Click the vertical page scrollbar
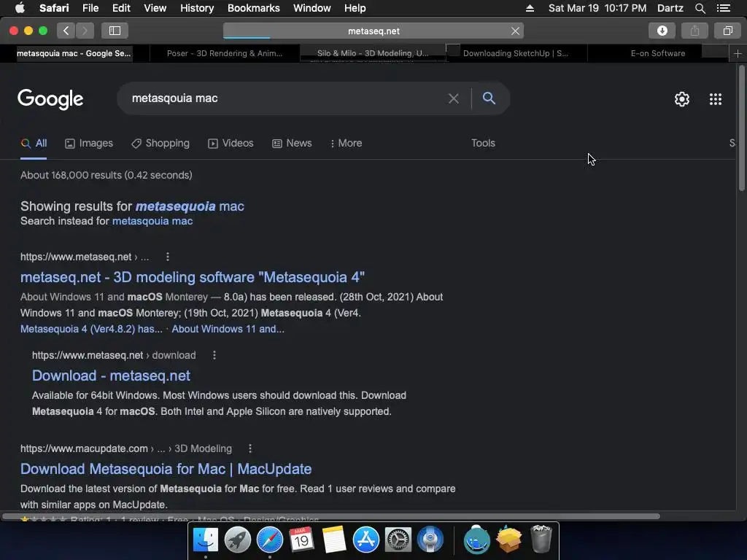The height and width of the screenshot is (560, 747). tap(741, 128)
